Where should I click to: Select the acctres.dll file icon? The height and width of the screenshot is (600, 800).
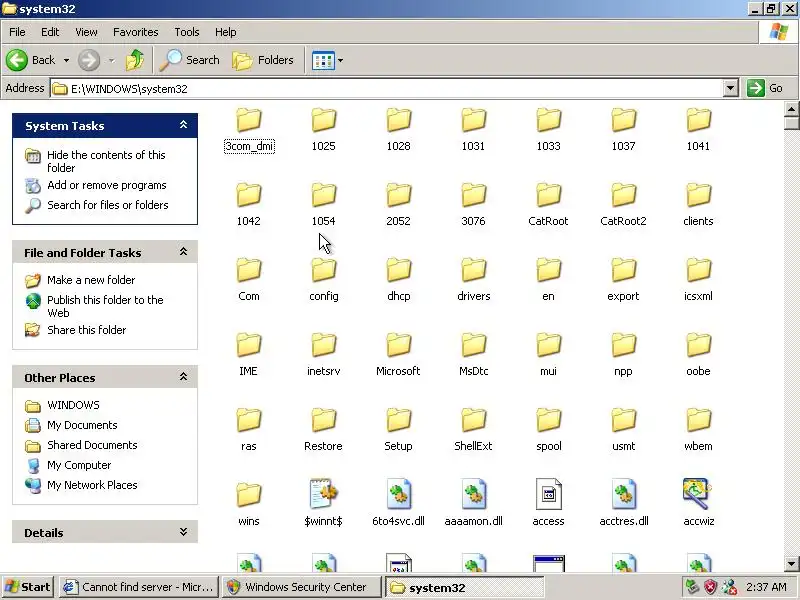[623, 494]
